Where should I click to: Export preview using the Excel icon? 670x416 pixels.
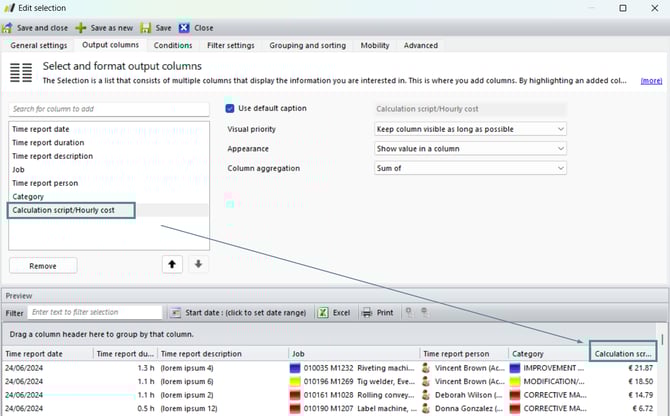[x=323, y=313]
